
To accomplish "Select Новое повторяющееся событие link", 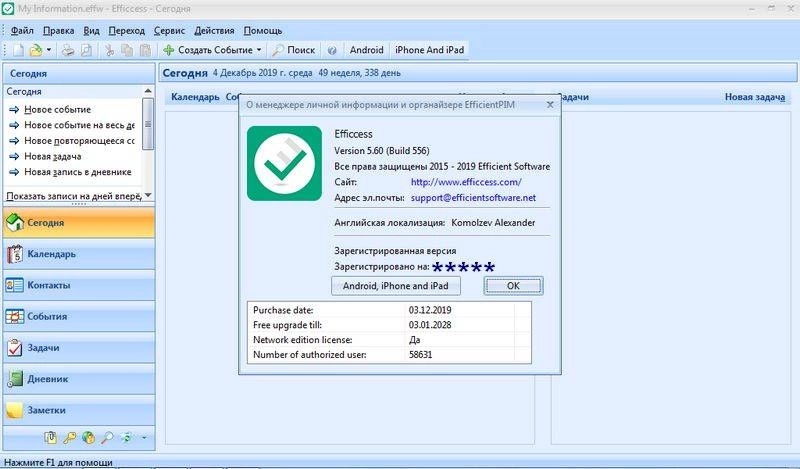I will pos(80,141).
